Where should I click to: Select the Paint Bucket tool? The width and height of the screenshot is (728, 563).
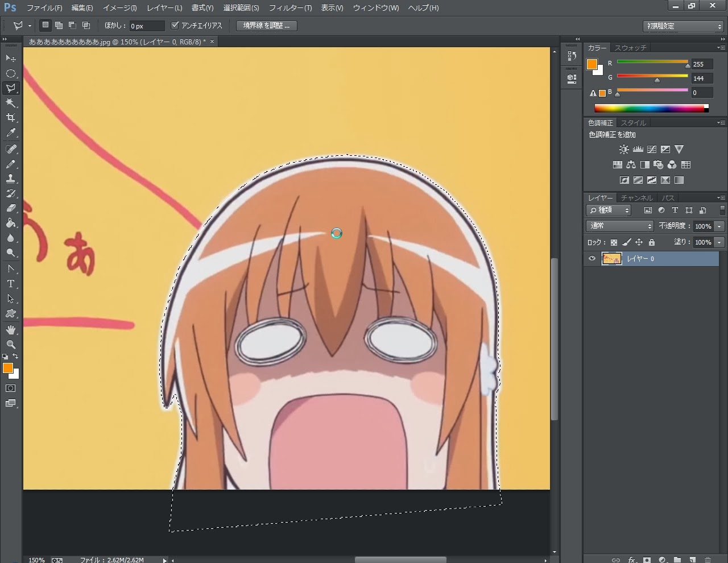pos(11,223)
